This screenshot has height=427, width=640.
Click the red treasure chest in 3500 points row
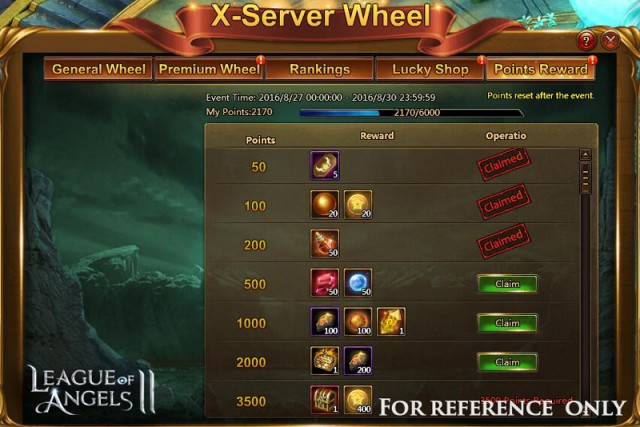[324, 400]
